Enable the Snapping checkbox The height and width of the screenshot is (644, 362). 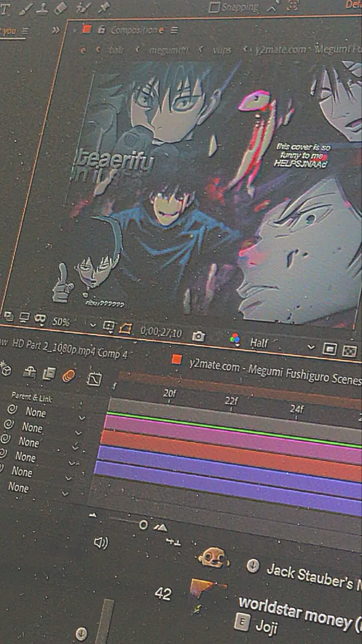tap(213, 8)
